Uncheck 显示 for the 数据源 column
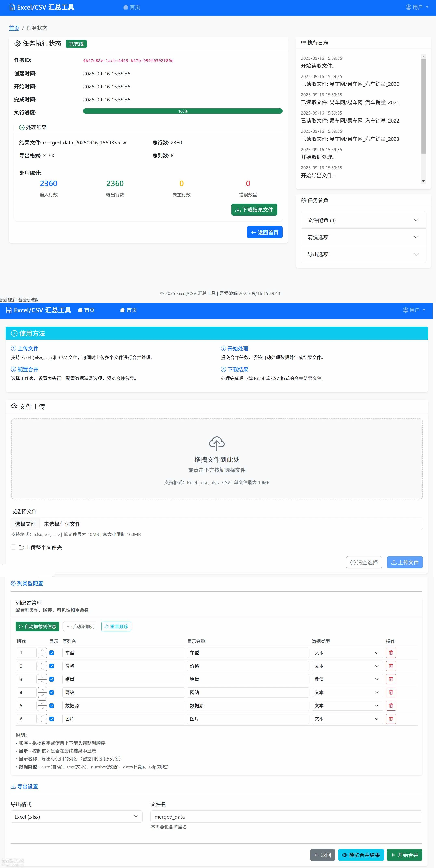This screenshot has width=436, height=868. click(x=52, y=705)
